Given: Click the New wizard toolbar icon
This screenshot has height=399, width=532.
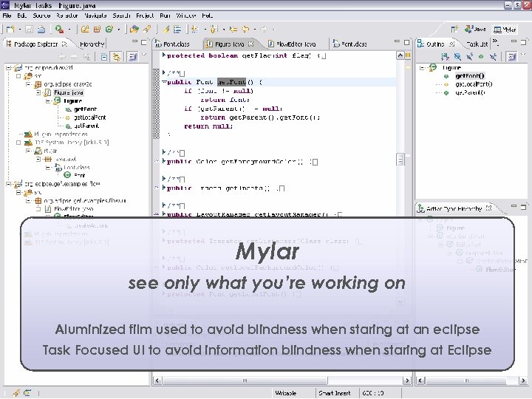Looking at the screenshot, I should (x=10, y=30).
